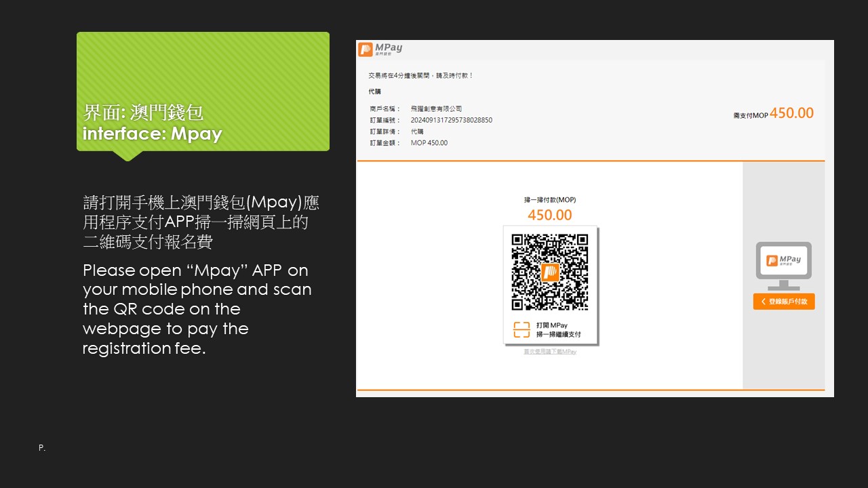The width and height of the screenshot is (868, 488).
Task: Click merchant name 飛躍創意有限公司
Action: (436, 108)
